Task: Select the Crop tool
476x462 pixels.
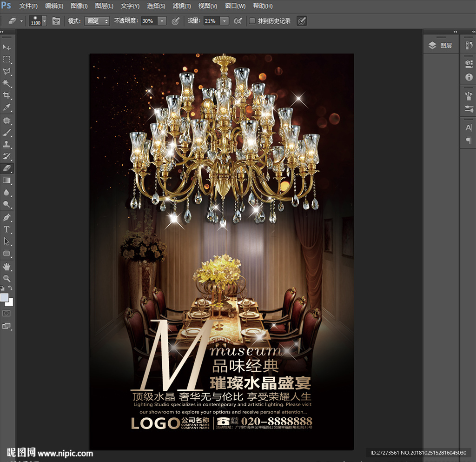Action: [7, 95]
